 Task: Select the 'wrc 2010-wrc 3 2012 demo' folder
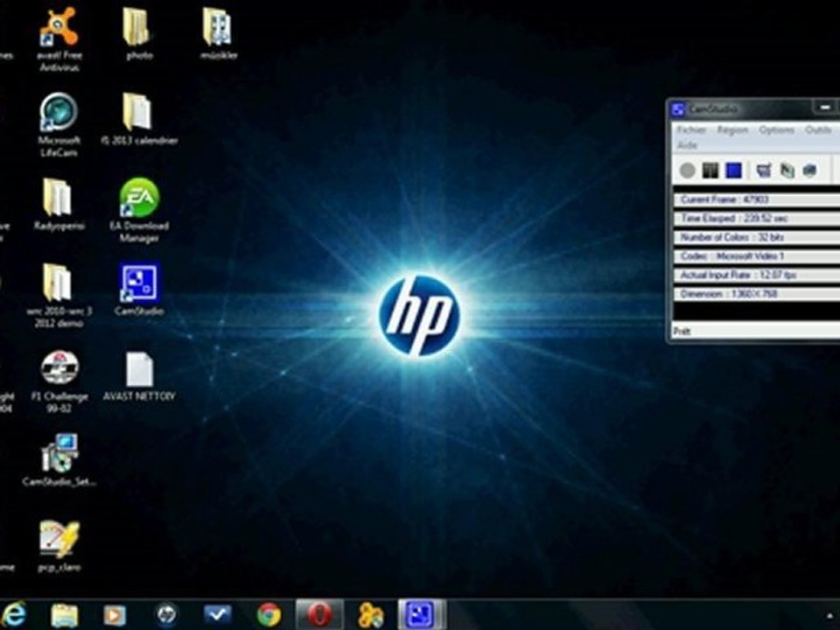59,296
